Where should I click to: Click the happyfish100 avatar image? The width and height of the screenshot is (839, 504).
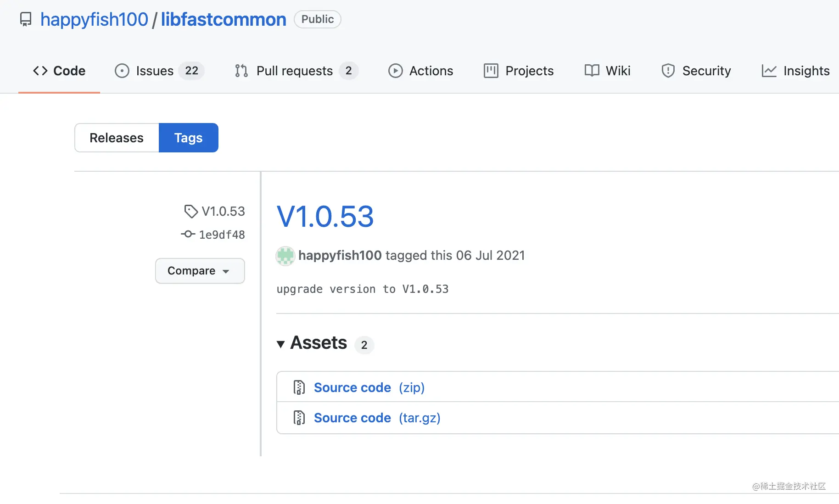(285, 256)
